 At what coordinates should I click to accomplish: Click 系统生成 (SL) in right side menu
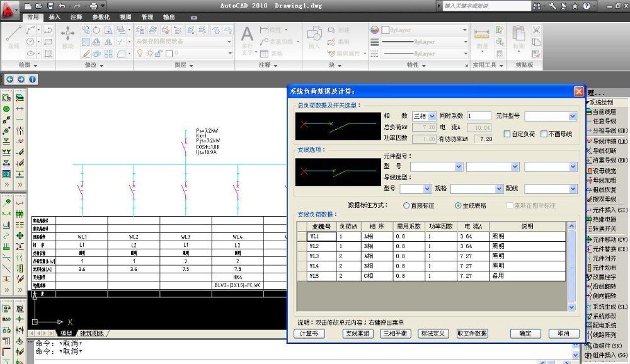607,307
